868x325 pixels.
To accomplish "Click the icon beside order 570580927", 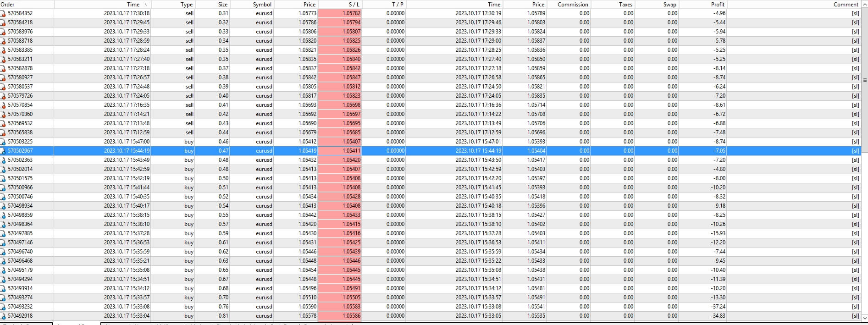I will tap(3, 77).
